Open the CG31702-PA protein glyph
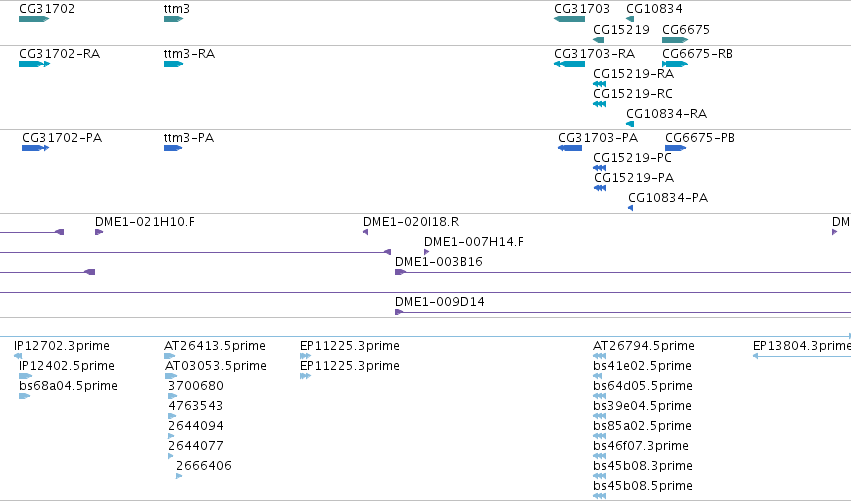The image size is (851, 501). 35,148
